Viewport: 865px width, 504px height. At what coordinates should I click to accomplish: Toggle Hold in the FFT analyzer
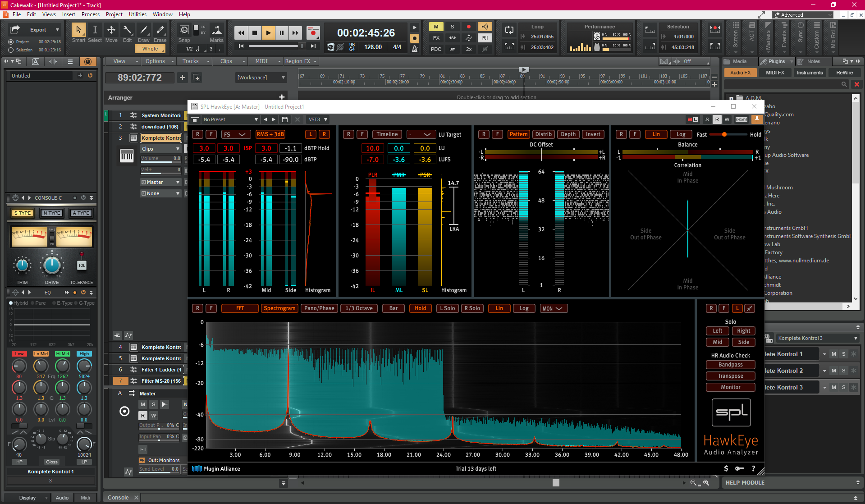point(420,308)
